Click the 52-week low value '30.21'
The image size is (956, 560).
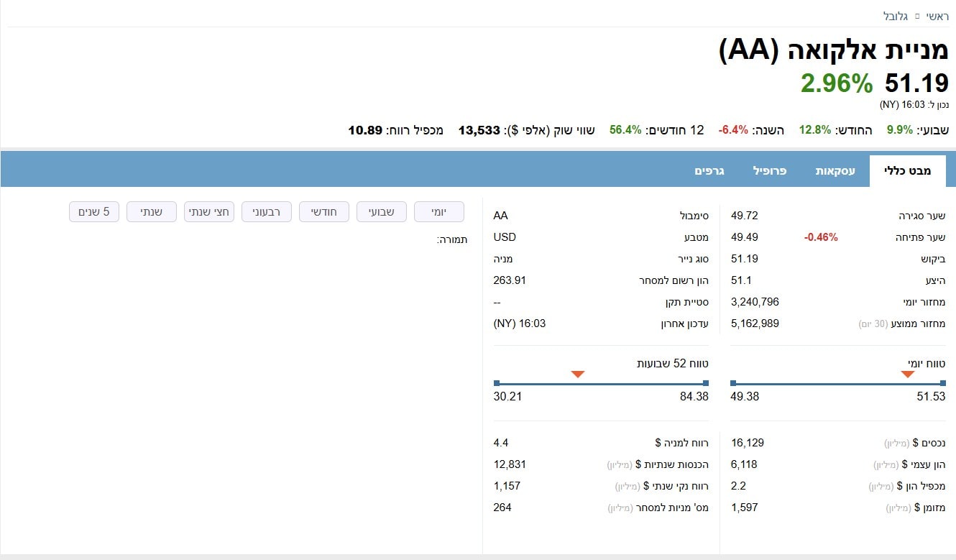[507, 396]
